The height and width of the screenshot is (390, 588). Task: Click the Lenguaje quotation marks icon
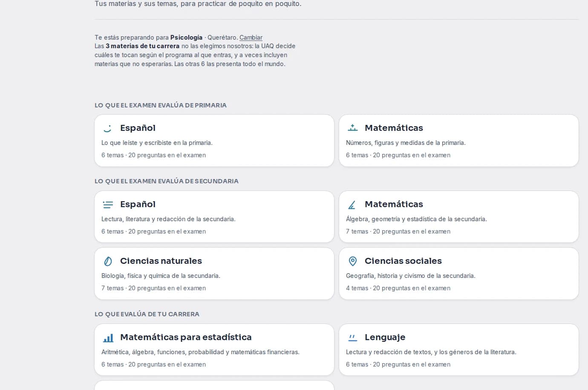tap(352, 338)
